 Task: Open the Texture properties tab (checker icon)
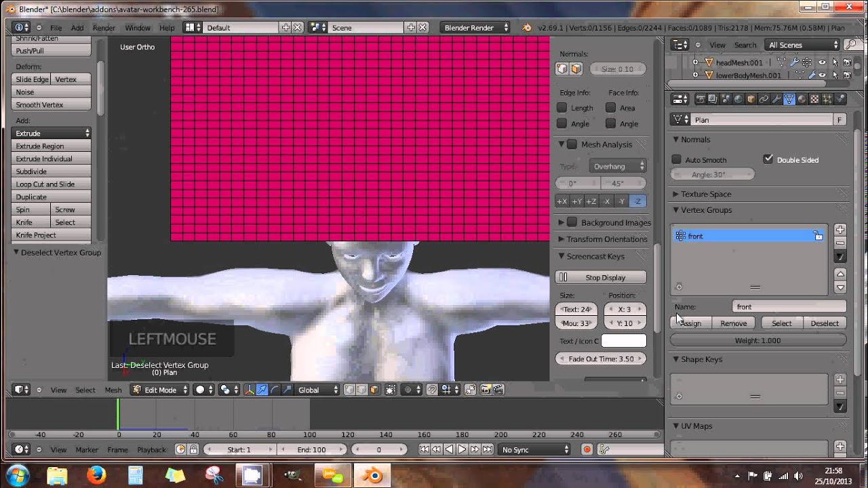[x=814, y=99]
